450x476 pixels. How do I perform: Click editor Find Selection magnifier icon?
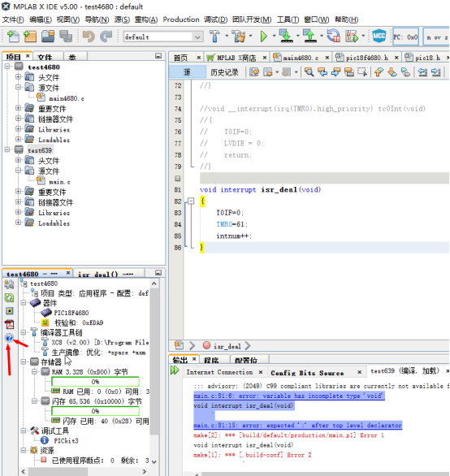click(x=309, y=72)
